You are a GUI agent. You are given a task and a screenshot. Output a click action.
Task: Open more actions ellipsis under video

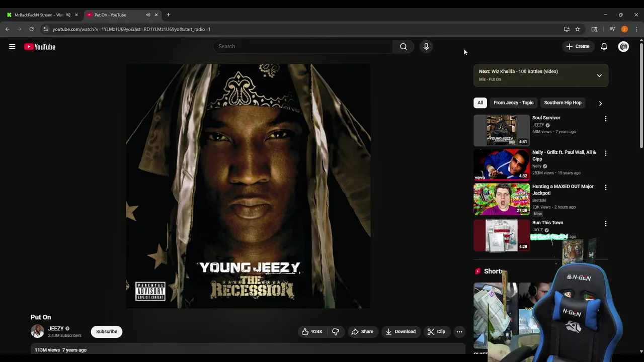pyautogui.click(x=459, y=332)
